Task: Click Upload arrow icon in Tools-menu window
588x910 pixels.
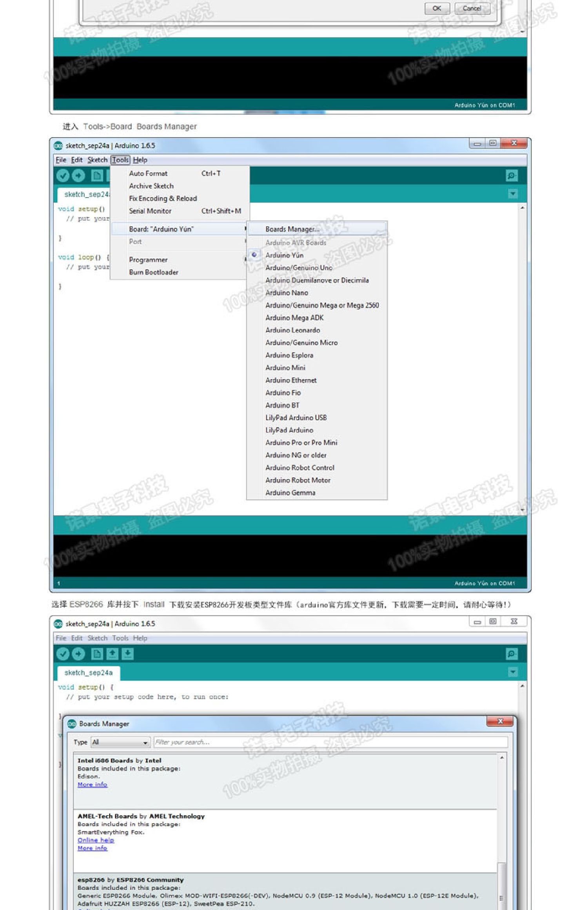Action: [78, 176]
